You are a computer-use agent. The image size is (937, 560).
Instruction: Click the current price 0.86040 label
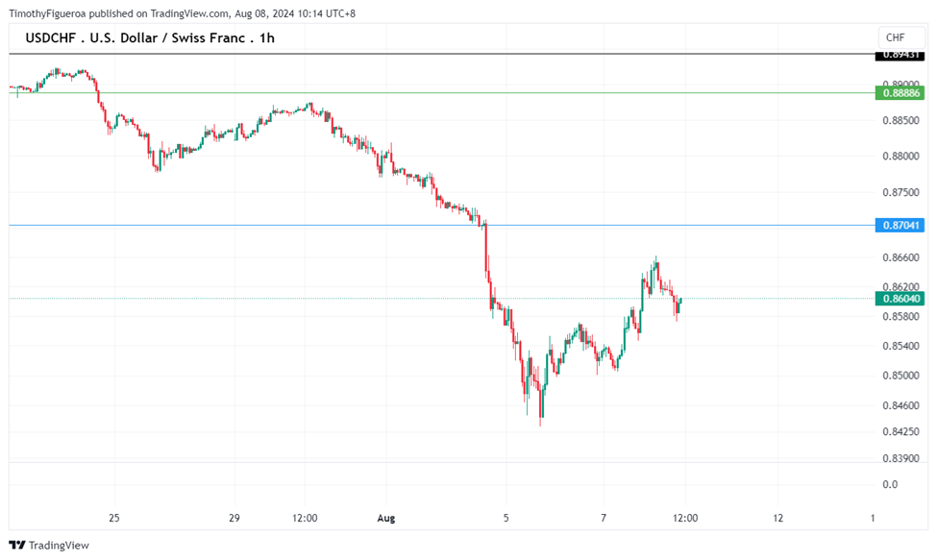point(900,299)
